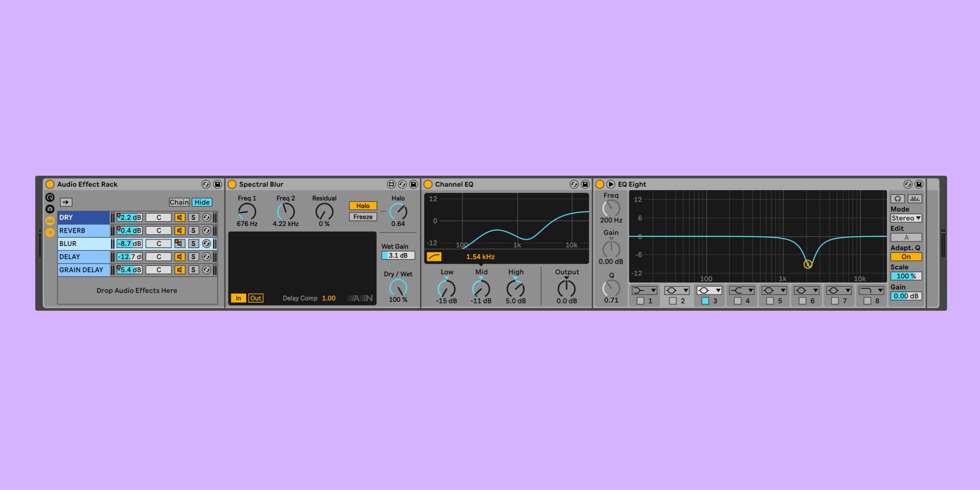Click EQ Eight audition headphone icon
The height and width of the screenshot is (490, 980).
[x=897, y=199]
